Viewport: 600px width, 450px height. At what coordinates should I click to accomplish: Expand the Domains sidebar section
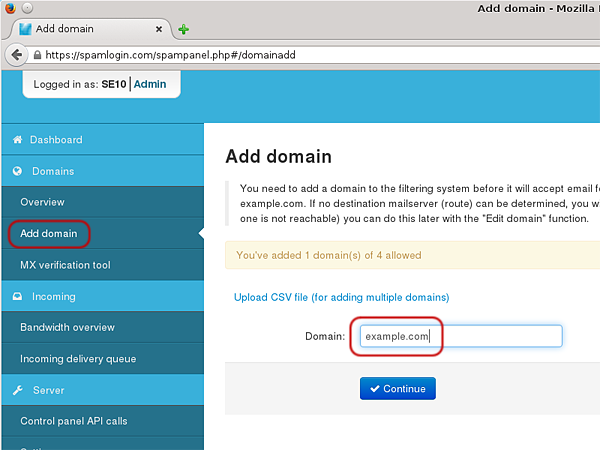[x=103, y=171]
